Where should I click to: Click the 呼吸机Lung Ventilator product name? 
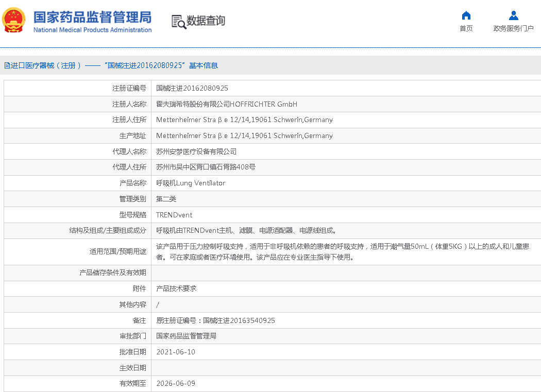191,183
